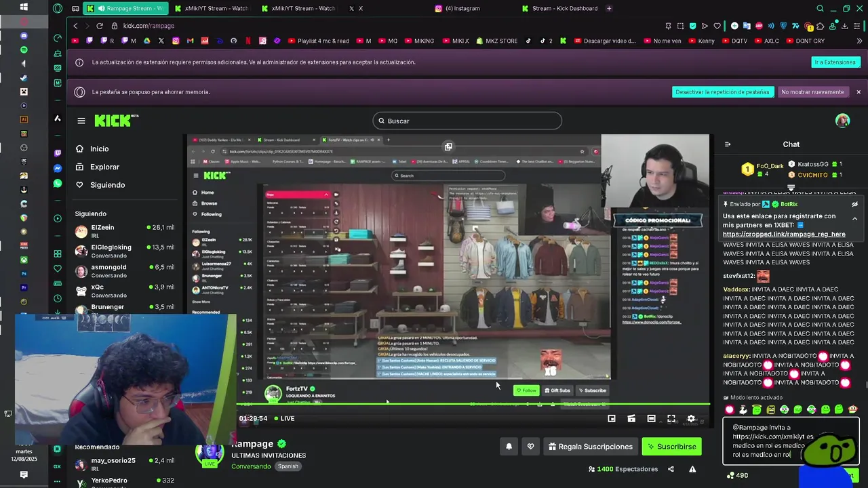
Task: Go back with the browser back arrow
Action: click(75, 26)
